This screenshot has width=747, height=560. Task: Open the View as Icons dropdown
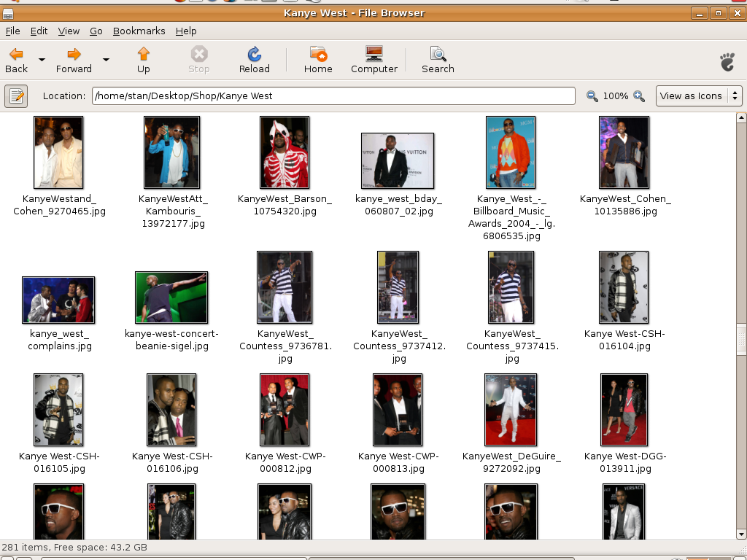(x=699, y=96)
